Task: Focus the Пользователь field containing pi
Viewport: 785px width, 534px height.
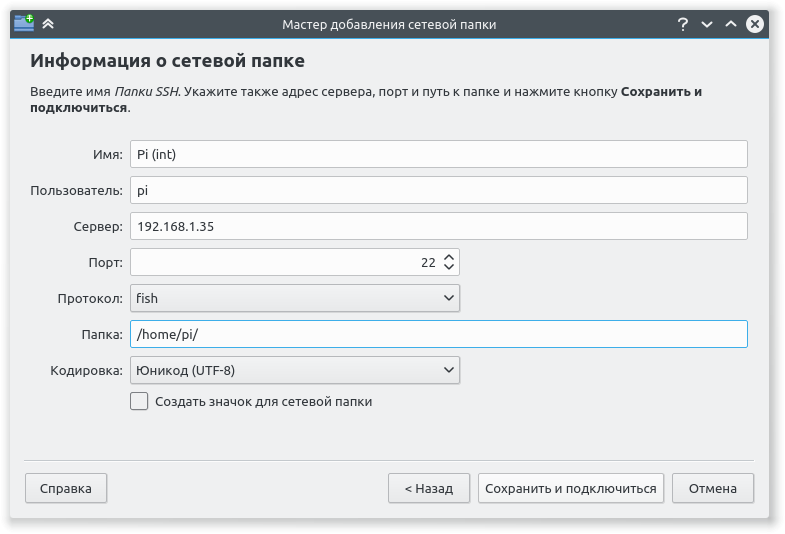Action: pyautogui.click(x=438, y=190)
